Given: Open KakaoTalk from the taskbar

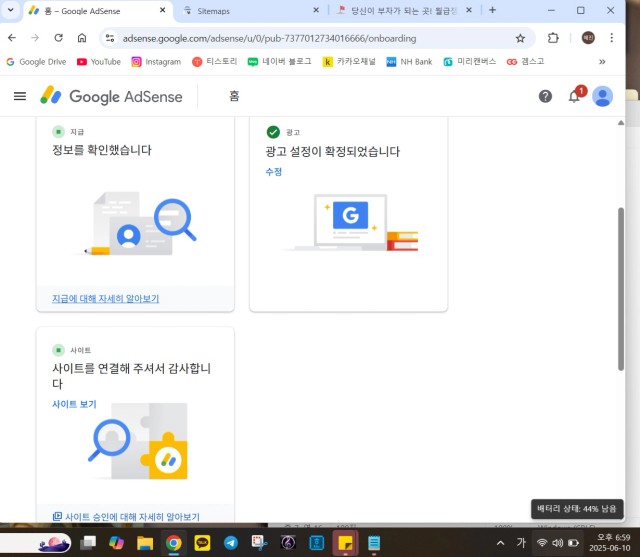Looking at the screenshot, I should 202,543.
